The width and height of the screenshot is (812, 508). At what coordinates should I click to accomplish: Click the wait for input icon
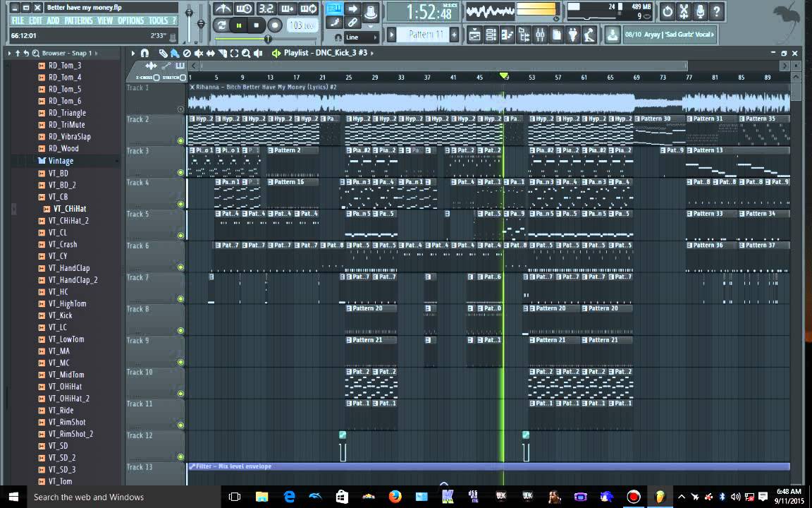click(244, 8)
